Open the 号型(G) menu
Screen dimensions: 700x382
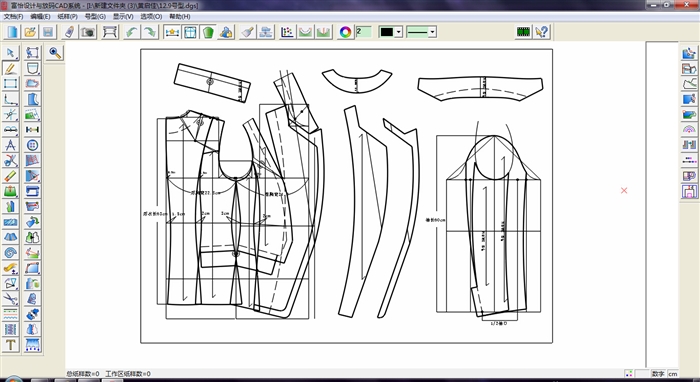tap(95, 17)
